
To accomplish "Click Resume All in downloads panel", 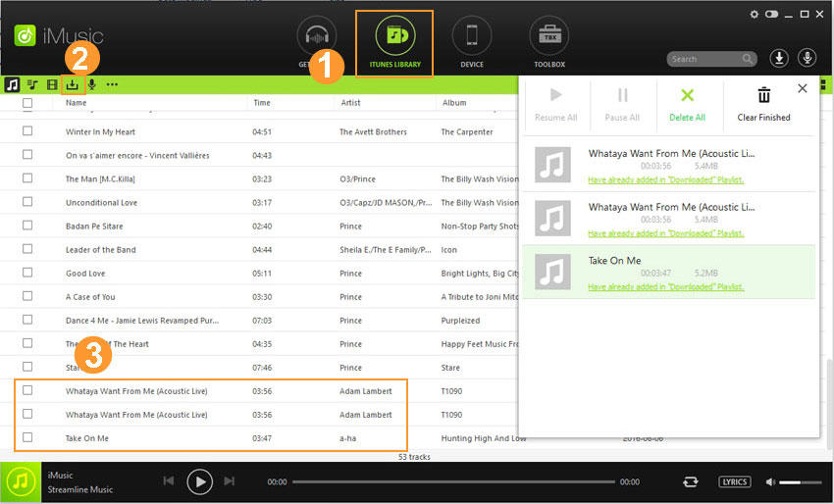I will 555,105.
